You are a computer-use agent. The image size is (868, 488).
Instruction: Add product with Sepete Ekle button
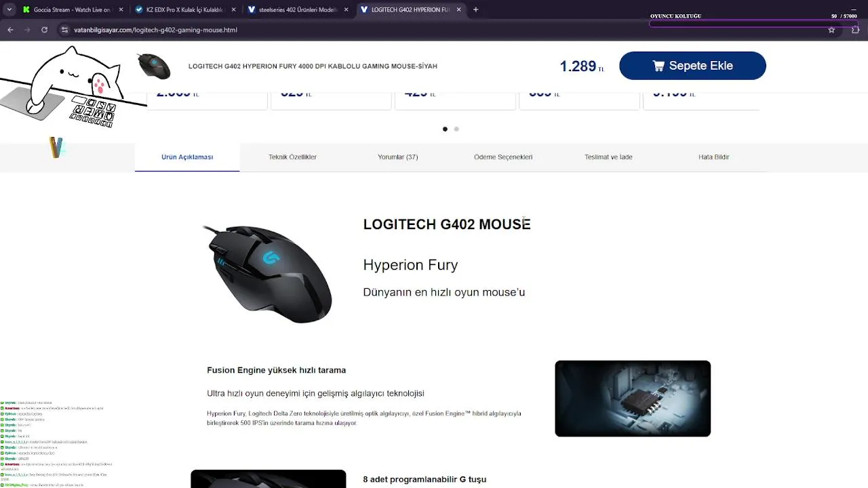(x=692, y=66)
